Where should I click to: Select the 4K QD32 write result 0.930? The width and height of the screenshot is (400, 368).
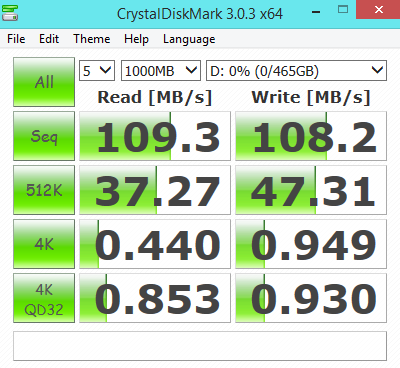pyautogui.click(x=311, y=298)
